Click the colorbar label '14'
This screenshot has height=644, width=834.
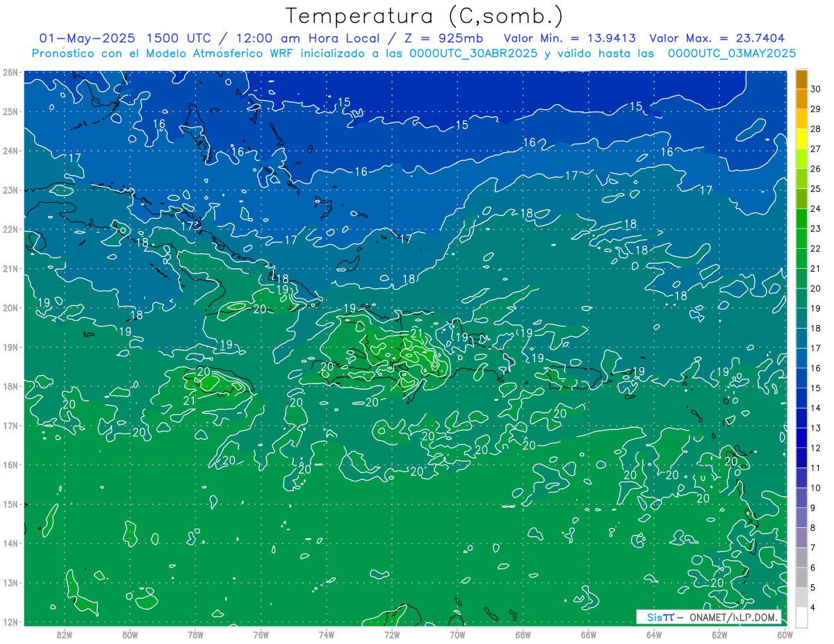[x=816, y=408]
